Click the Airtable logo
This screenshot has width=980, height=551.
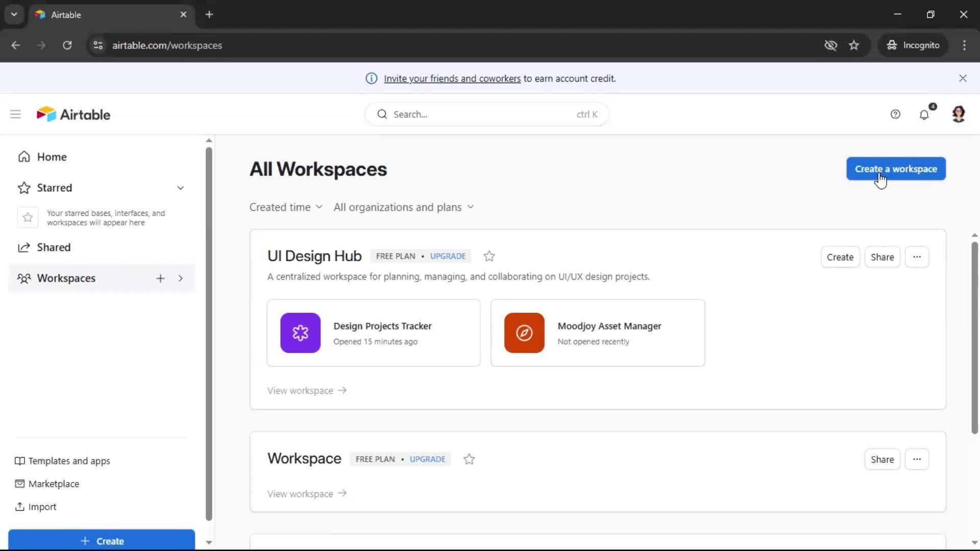(73, 114)
